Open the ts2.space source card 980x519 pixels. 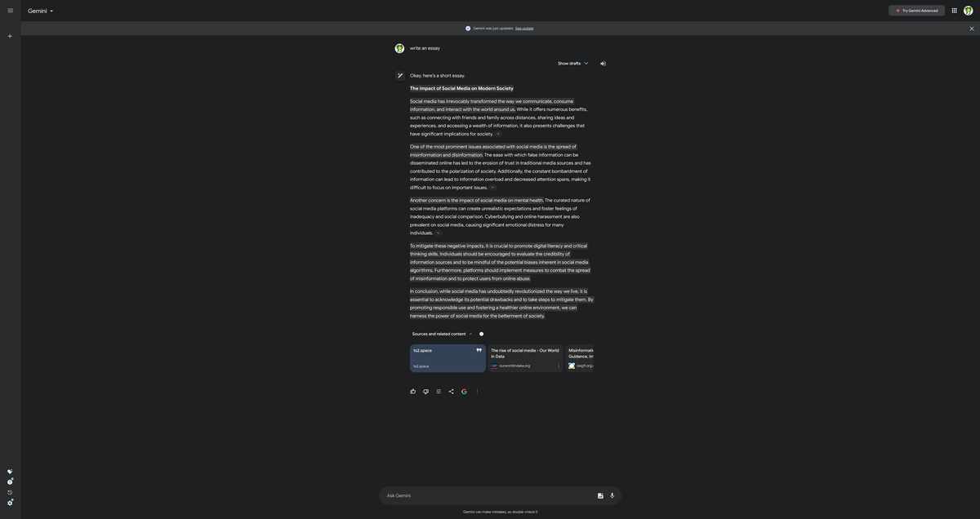click(448, 358)
